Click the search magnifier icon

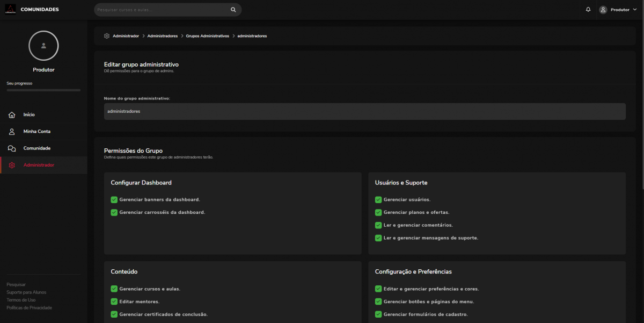tap(233, 10)
